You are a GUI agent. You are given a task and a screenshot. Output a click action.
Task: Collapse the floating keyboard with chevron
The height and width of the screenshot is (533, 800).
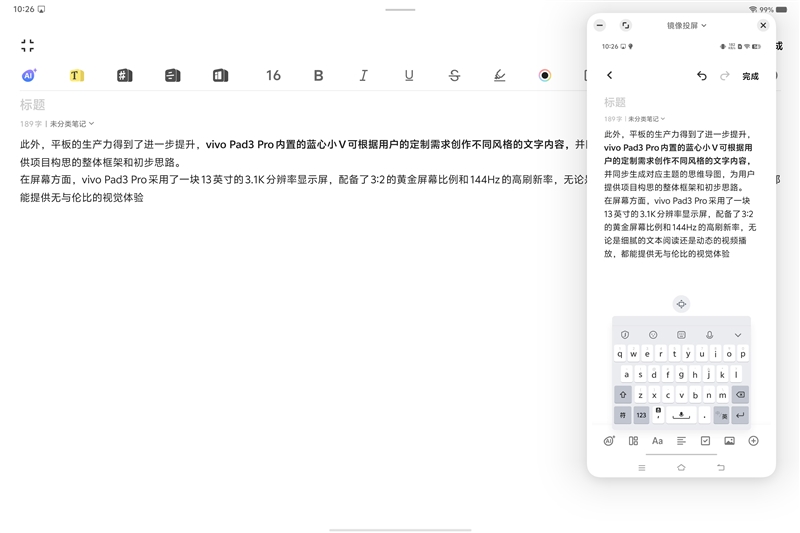point(738,335)
